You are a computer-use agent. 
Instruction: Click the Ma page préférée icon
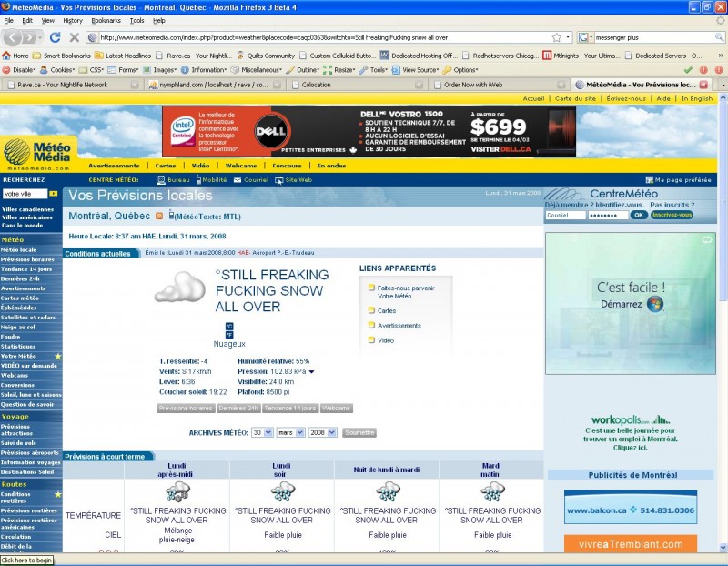point(649,179)
